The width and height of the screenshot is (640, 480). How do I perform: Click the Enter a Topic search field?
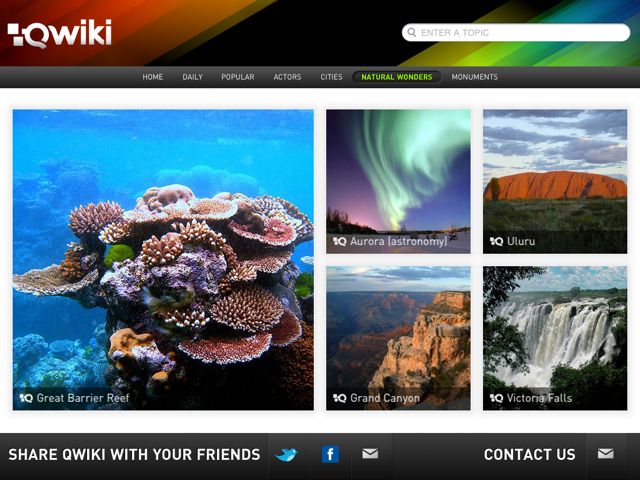pyautogui.click(x=516, y=33)
